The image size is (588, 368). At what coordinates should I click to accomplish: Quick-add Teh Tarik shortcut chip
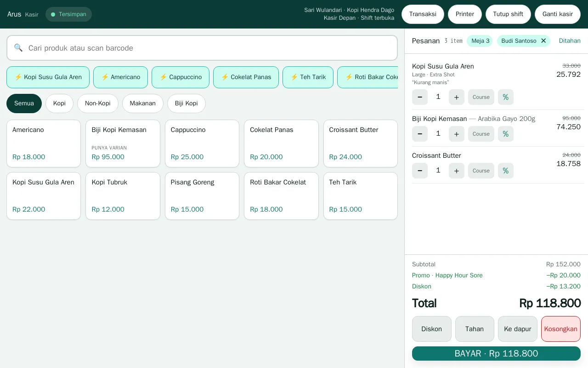(x=308, y=77)
